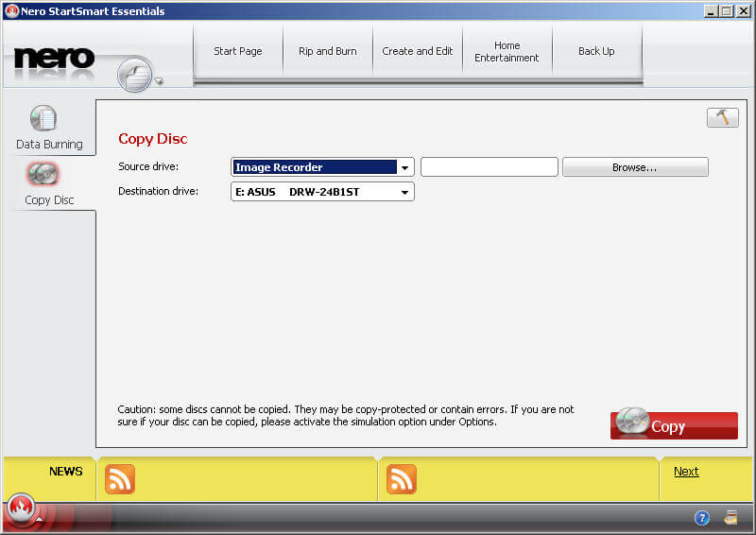Click the bottom-right disc stack icon
The image size is (756, 535).
730,518
